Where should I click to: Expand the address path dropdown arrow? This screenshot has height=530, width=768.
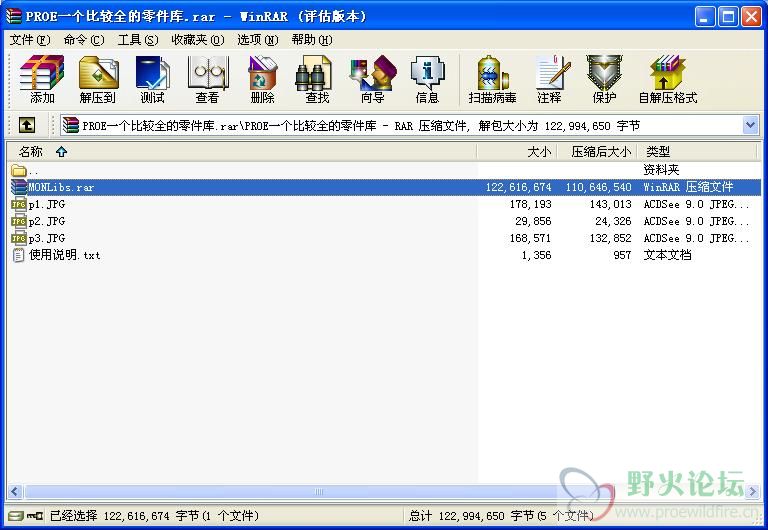point(750,125)
